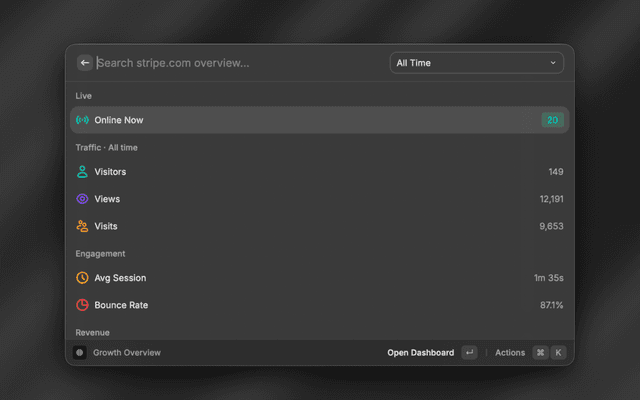
Task: Open the Actions menu
Action: (x=510, y=353)
